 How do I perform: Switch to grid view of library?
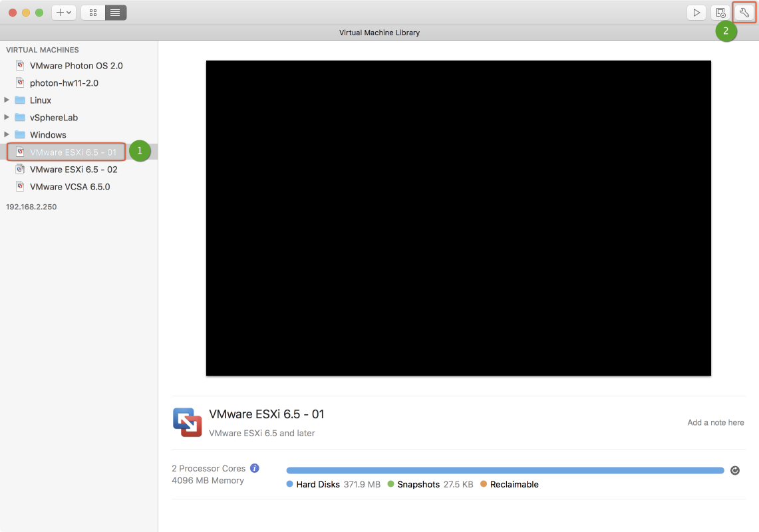[x=92, y=13]
